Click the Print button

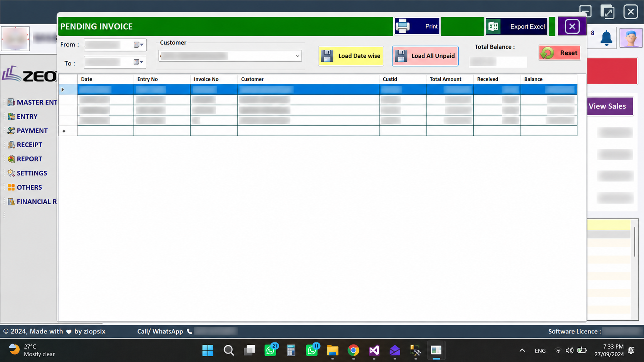(x=417, y=26)
